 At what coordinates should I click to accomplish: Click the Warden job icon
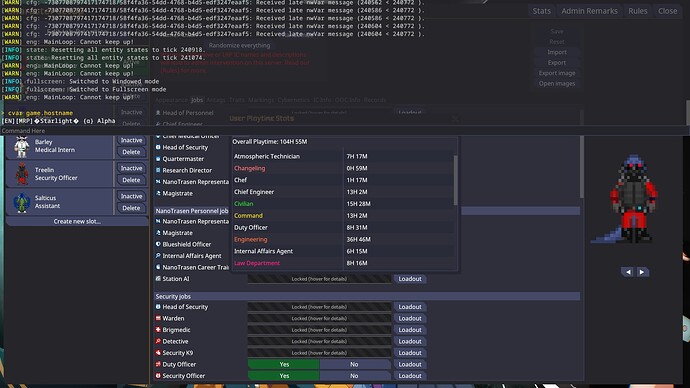coord(158,318)
